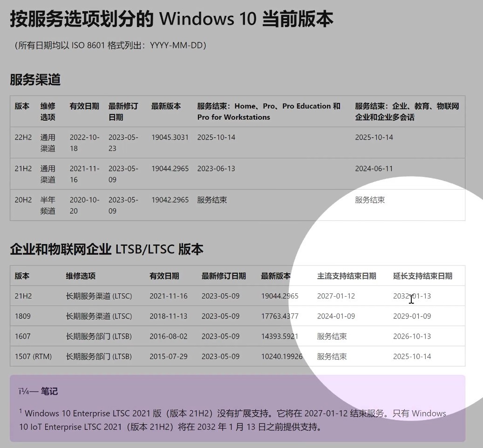Select the extended support date "2029-01-09"
The width and height of the screenshot is (483, 448).
tap(412, 316)
